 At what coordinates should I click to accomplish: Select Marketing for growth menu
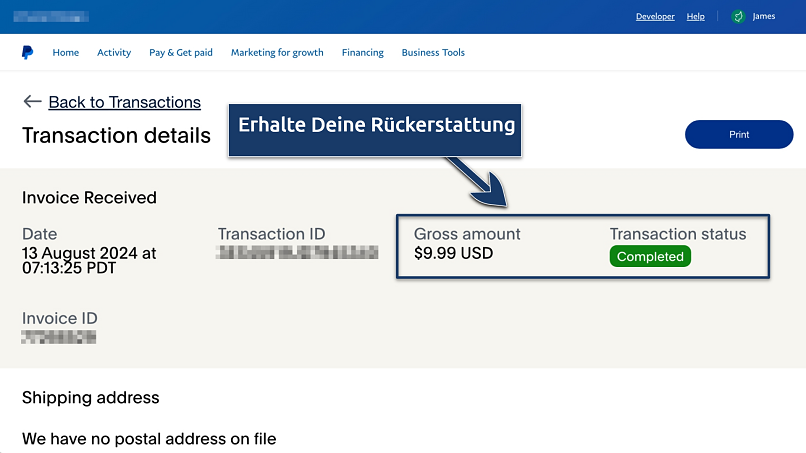coord(277,53)
